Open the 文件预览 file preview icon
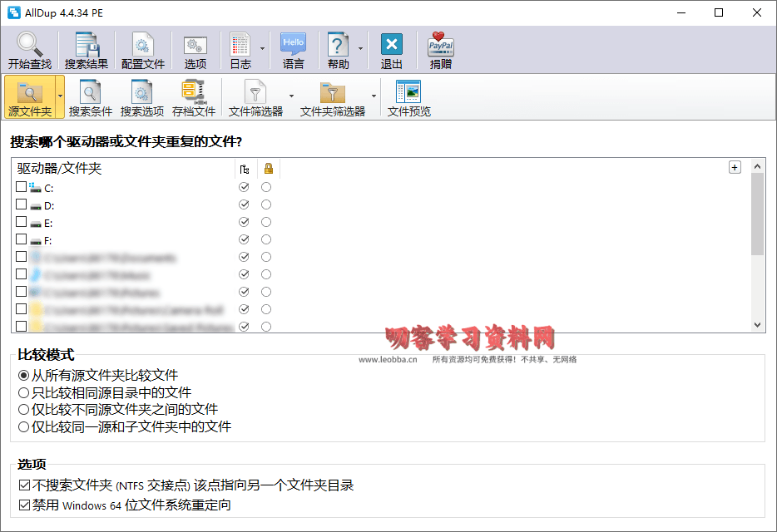 point(408,91)
